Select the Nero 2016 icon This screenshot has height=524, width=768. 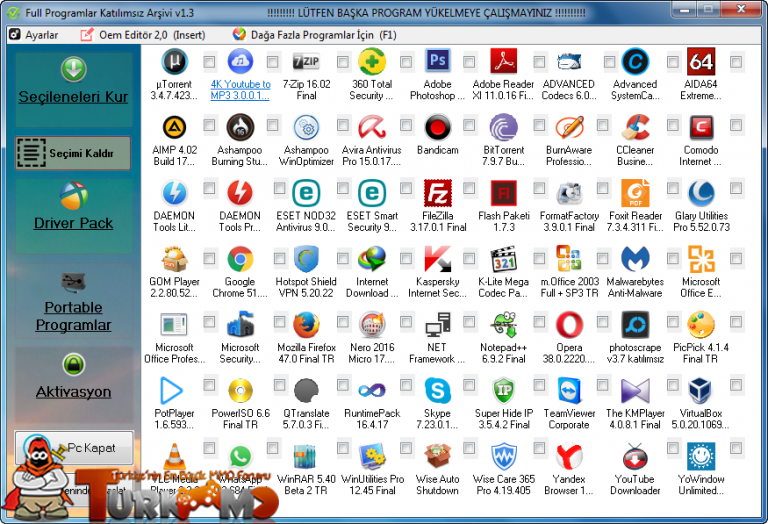[372, 325]
